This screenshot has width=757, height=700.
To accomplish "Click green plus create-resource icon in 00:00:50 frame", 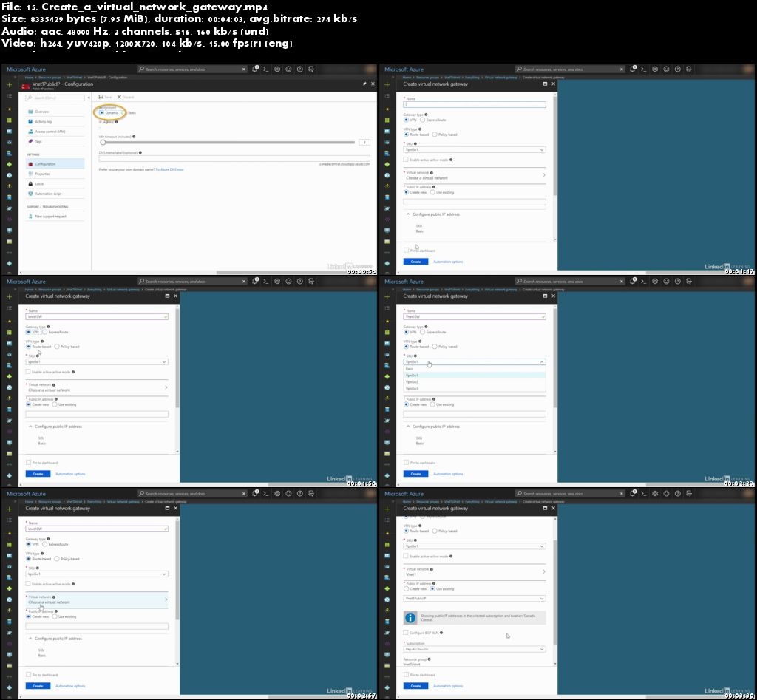I will [9, 84].
